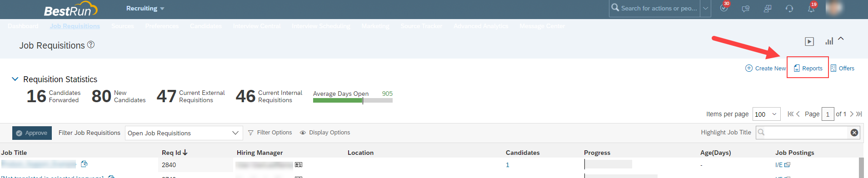Click the hiring manager contact card icon
This screenshot has height=178, width=868.
(x=299, y=165)
